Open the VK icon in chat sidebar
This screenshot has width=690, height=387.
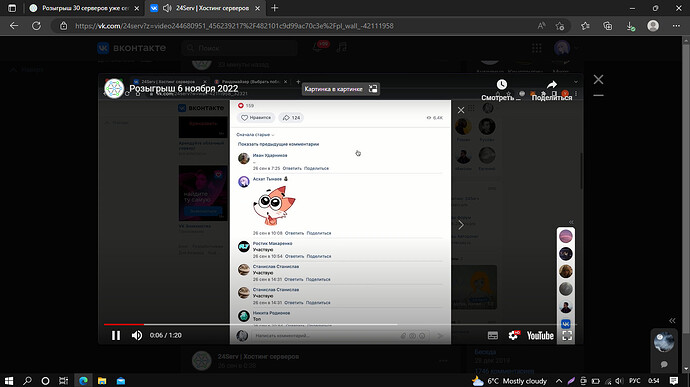[x=565, y=324]
